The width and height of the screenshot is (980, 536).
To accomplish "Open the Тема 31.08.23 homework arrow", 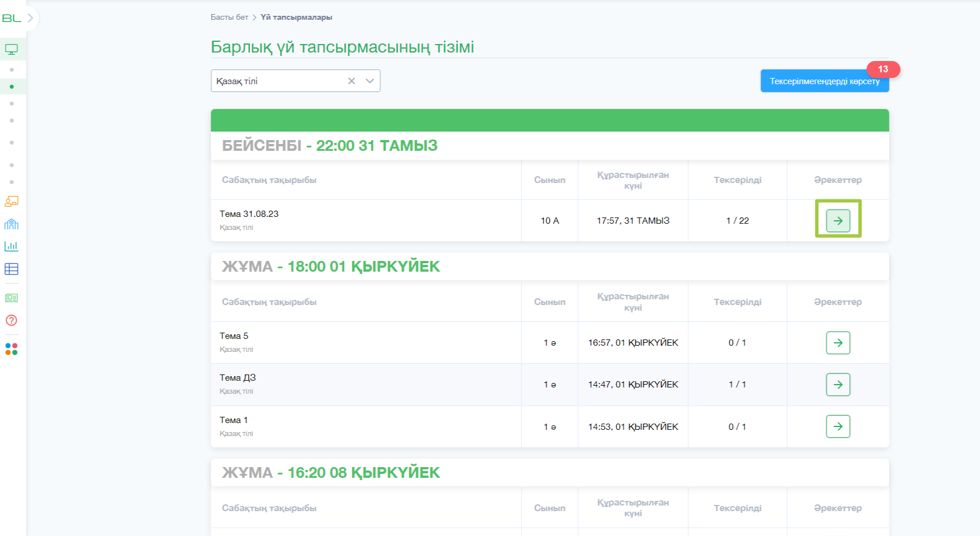I will pyautogui.click(x=838, y=221).
